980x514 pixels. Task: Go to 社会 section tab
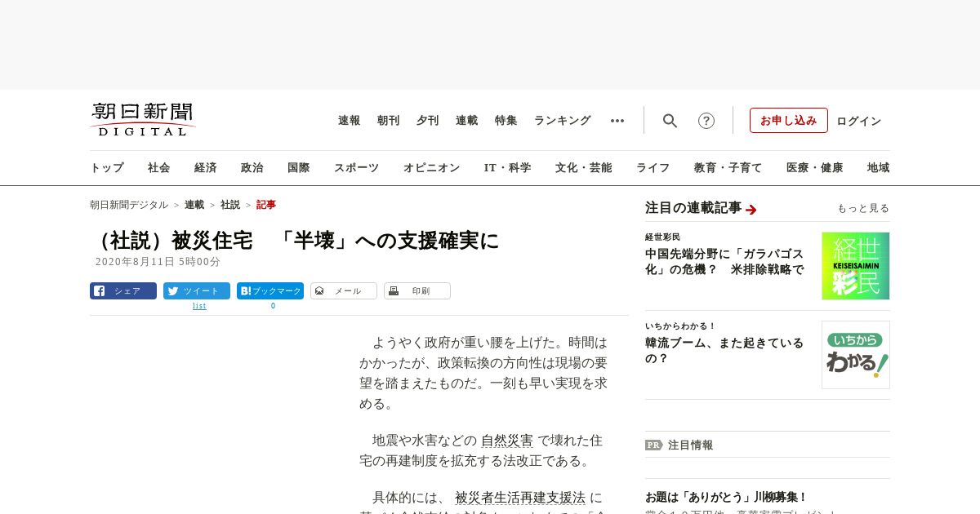point(159,168)
